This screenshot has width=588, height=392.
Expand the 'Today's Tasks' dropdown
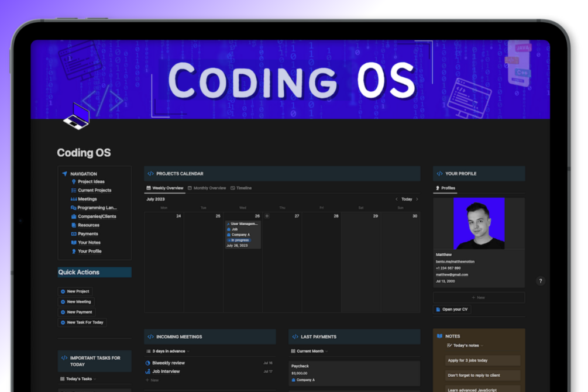click(78, 379)
